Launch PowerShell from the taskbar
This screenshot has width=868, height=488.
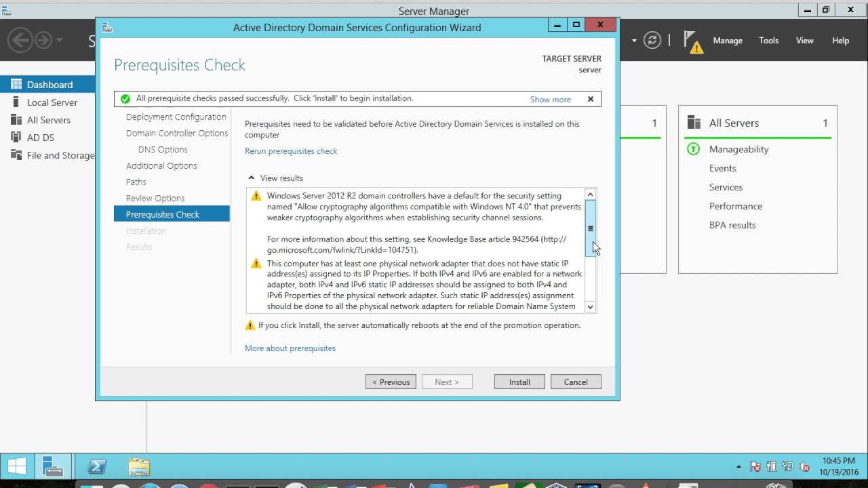coord(98,467)
